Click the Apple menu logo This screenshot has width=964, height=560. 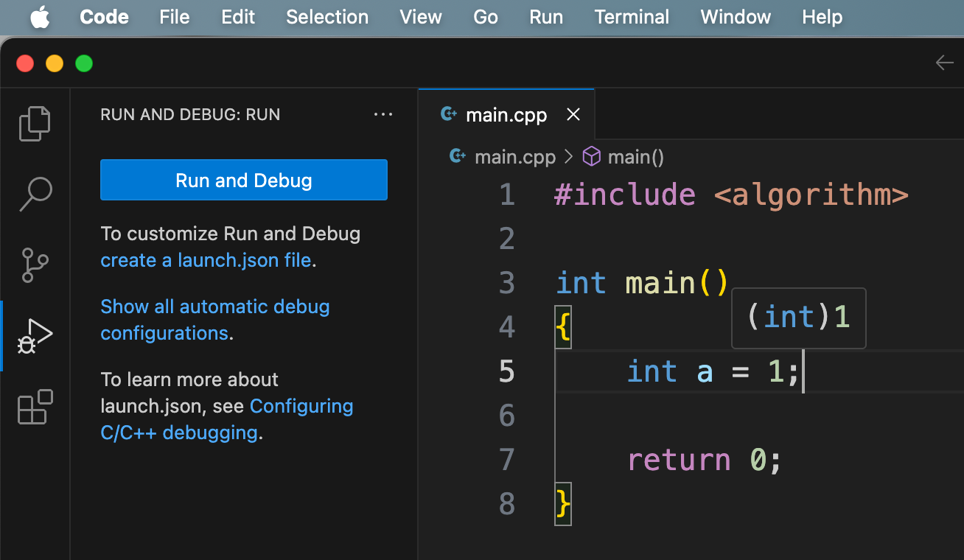point(40,17)
